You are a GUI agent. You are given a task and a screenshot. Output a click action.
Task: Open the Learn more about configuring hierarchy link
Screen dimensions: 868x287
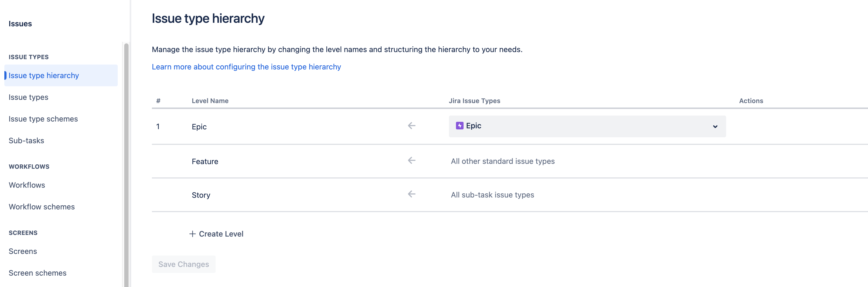point(246,67)
